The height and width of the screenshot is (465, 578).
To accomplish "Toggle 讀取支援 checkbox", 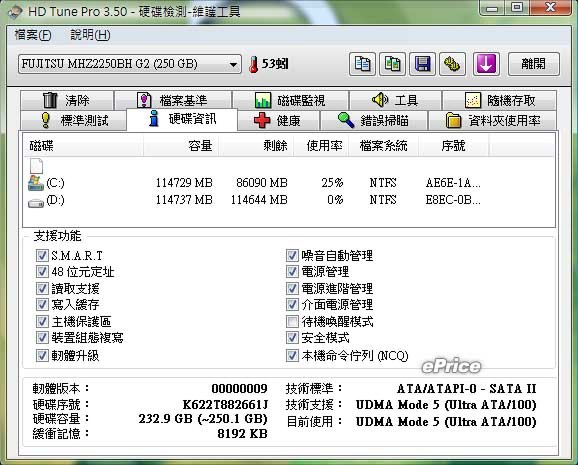I will pyautogui.click(x=42, y=288).
